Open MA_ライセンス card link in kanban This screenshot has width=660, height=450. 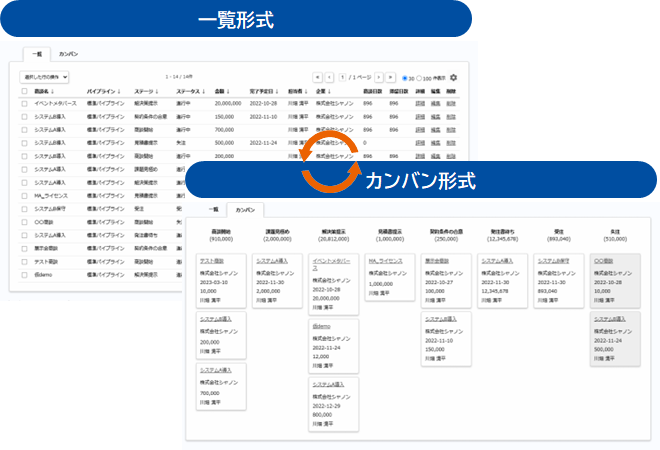click(386, 261)
